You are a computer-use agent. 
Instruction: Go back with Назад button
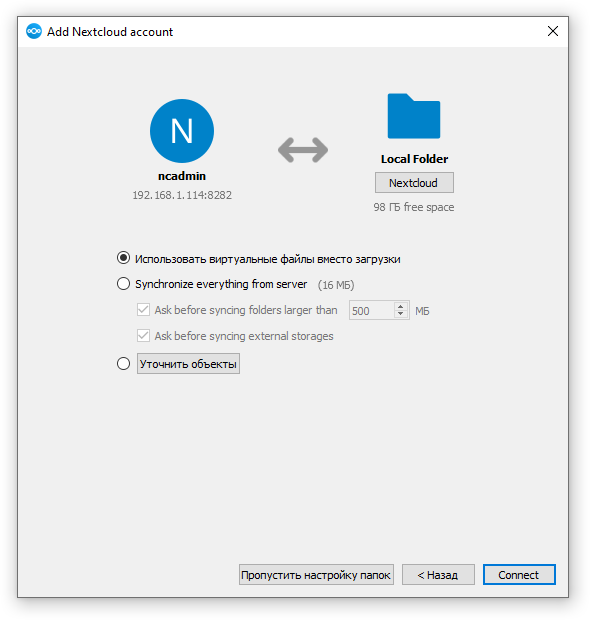[x=438, y=575]
